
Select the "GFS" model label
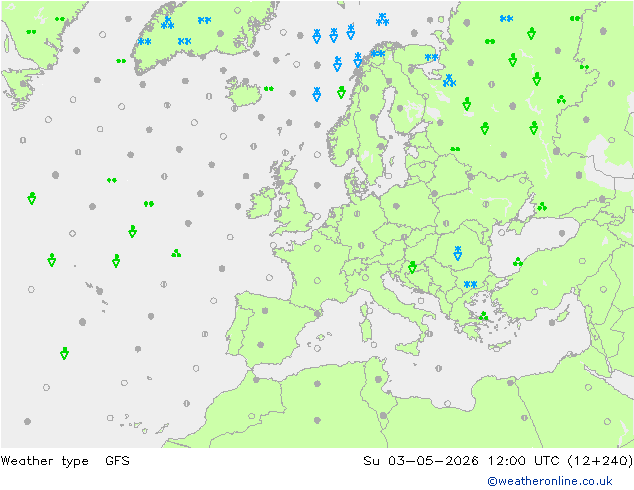[x=117, y=460]
